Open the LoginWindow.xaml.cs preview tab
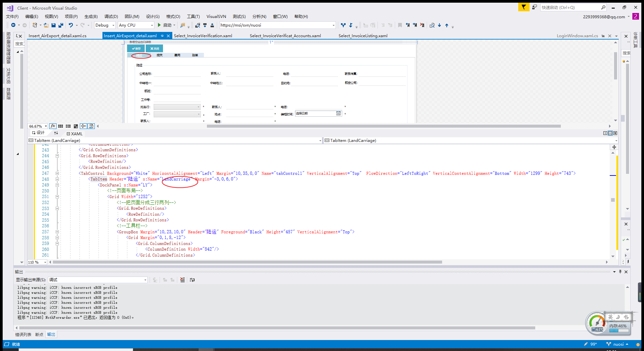The width and height of the screenshot is (644, 351). (x=577, y=36)
